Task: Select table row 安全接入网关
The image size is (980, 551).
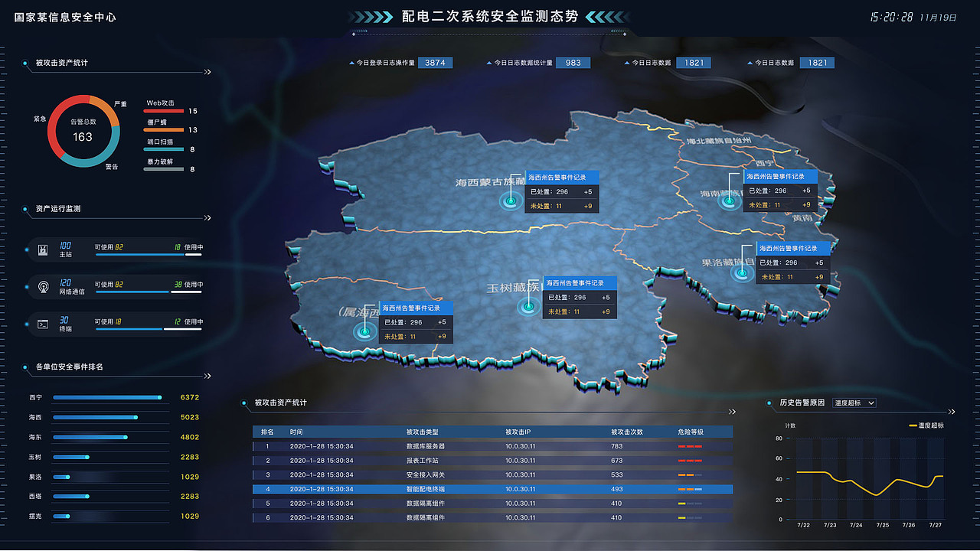Action: [x=492, y=475]
